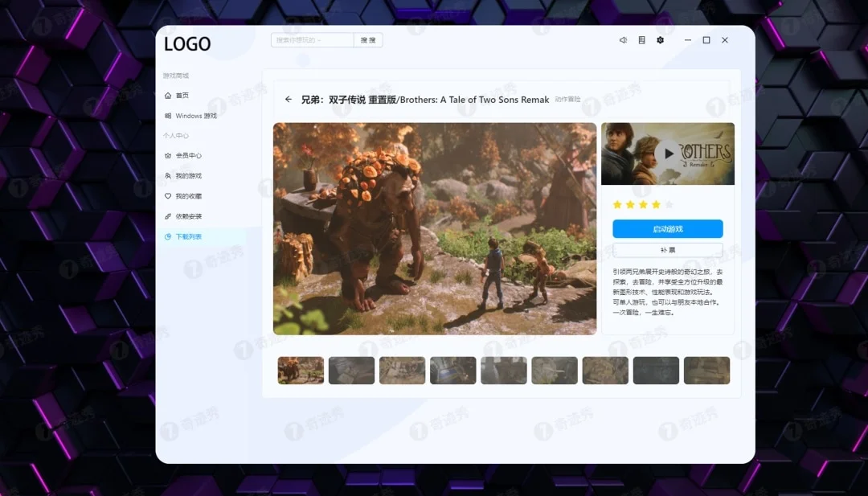The width and height of the screenshot is (868, 496).
Task: Play the Brothers trailer video
Action: tap(667, 153)
